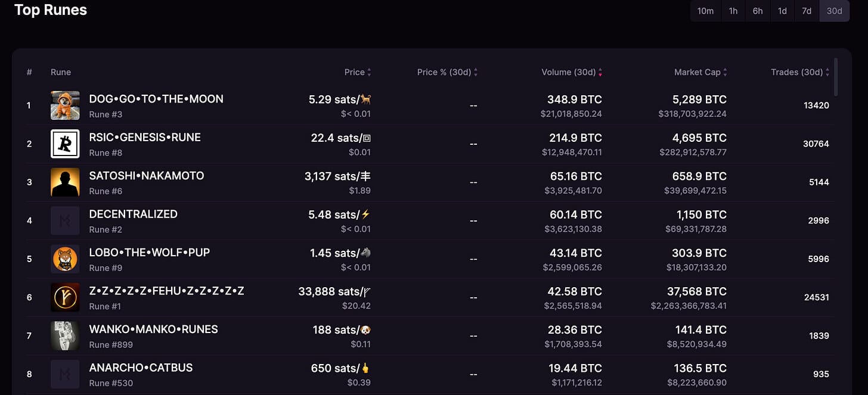
Task: Click the LOBO•THE•WOLF•PUP rune icon
Action: (x=65, y=259)
